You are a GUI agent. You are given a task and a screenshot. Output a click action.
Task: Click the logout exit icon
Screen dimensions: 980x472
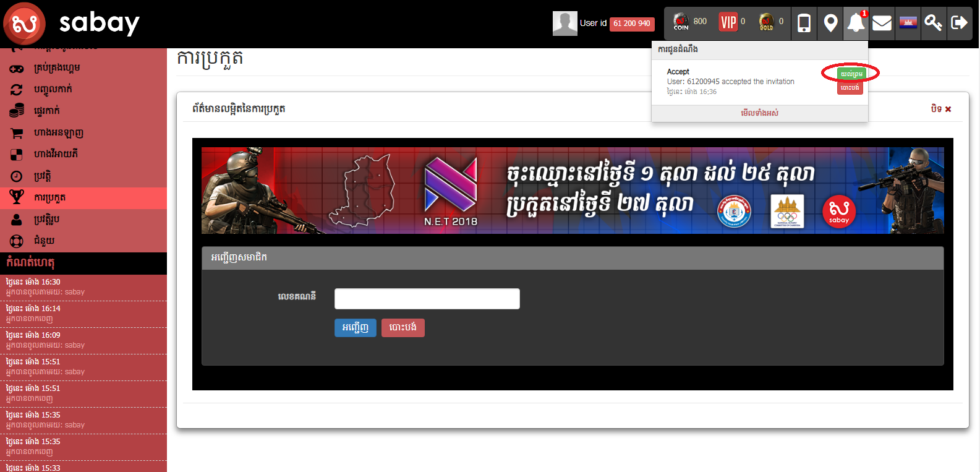click(x=959, y=24)
